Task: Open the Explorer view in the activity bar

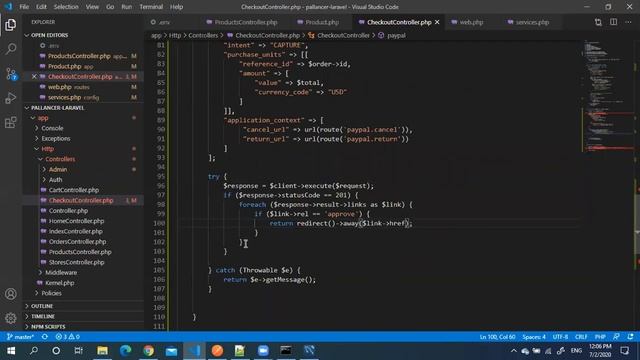Action: pyautogui.click(x=11, y=25)
